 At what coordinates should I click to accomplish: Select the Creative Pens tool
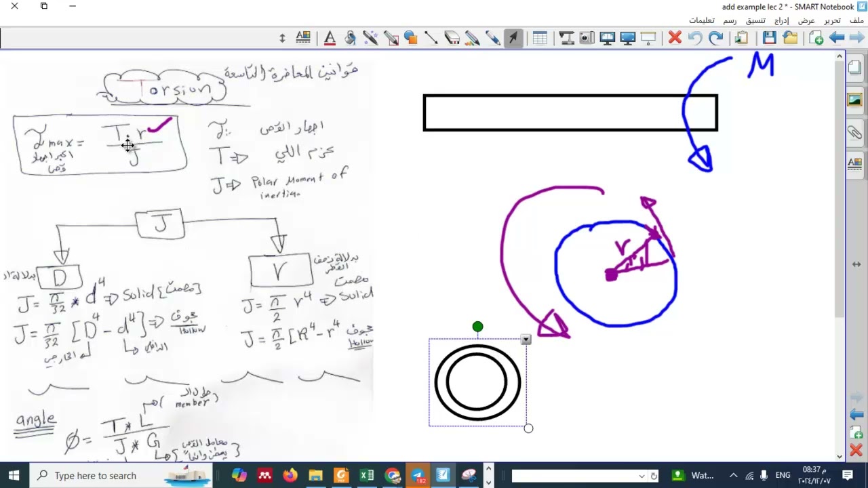coord(472,39)
